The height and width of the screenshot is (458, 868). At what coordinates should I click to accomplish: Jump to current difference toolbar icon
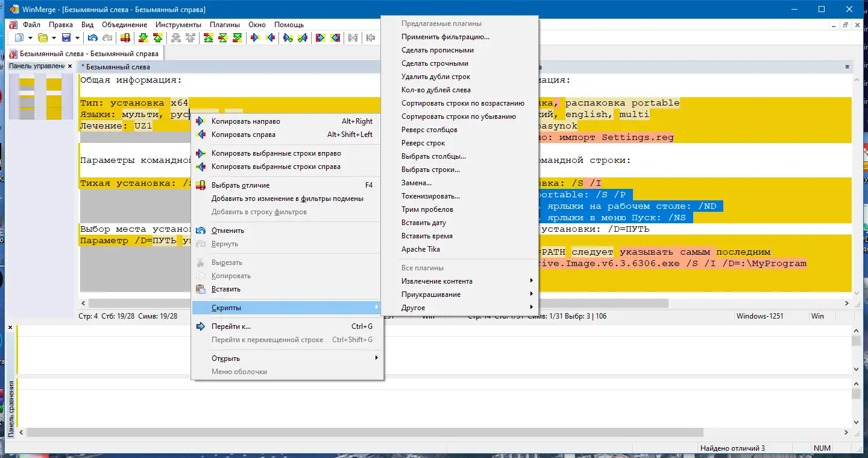pyautogui.click(x=223, y=38)
